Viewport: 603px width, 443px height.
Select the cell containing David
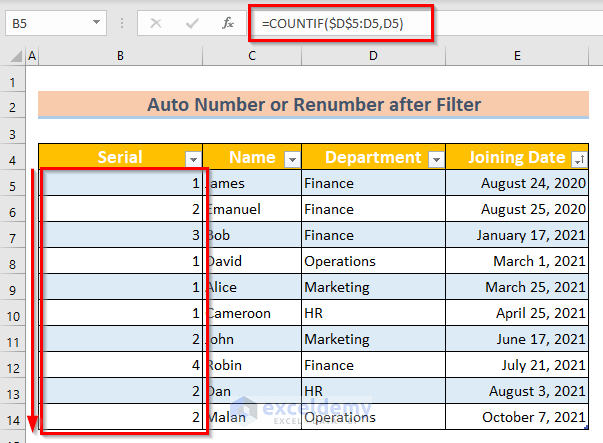(x=251, y=261)
